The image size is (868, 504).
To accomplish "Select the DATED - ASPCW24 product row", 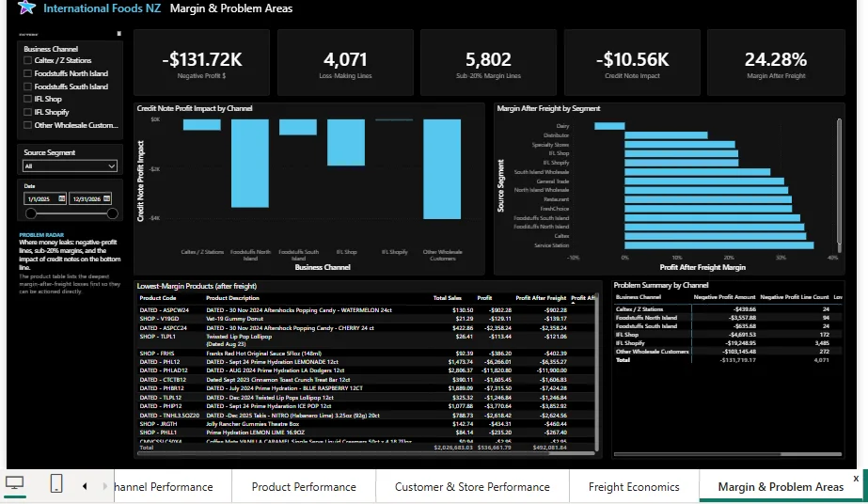I will [366, 309].
